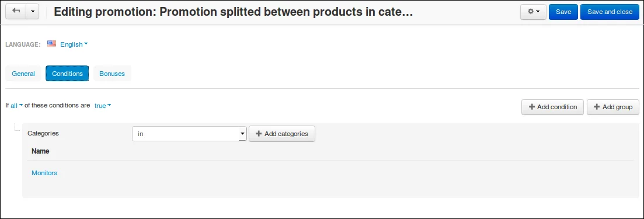
Task: Click the US flag language icon
Action: [52, 44]
